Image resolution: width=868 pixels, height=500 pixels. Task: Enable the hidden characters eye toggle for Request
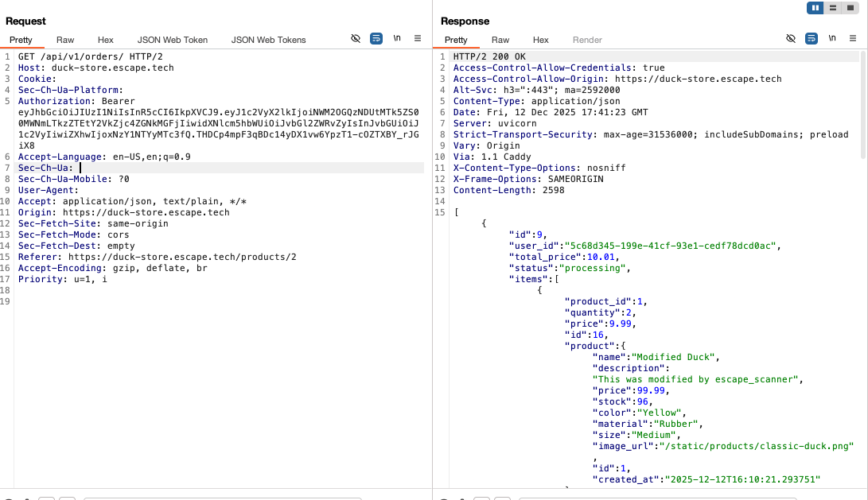(355, 37)
